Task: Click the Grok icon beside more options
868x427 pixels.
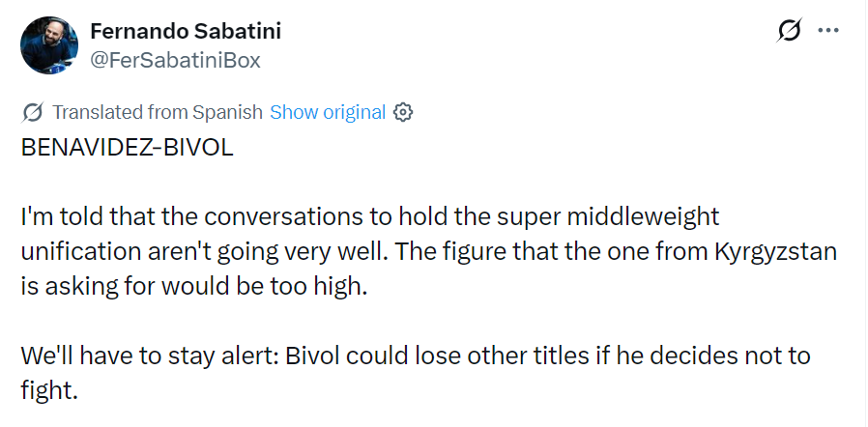Action: 789,30
